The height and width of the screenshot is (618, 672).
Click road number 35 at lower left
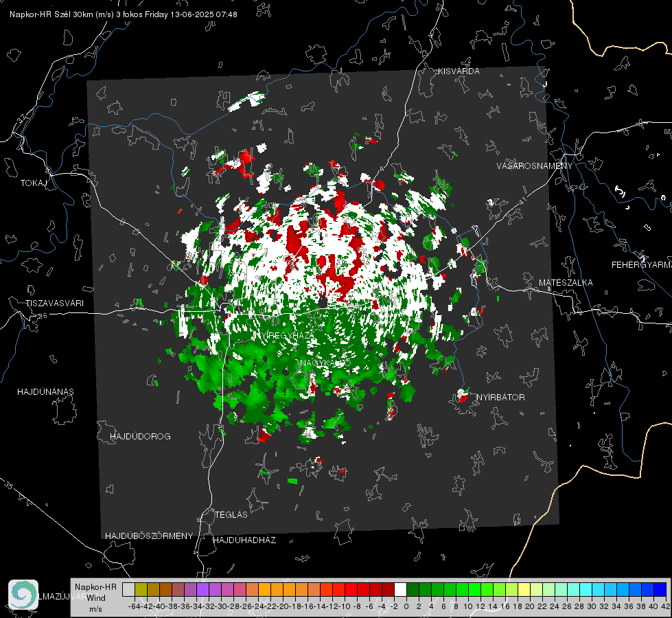click(x=9, y=486)
